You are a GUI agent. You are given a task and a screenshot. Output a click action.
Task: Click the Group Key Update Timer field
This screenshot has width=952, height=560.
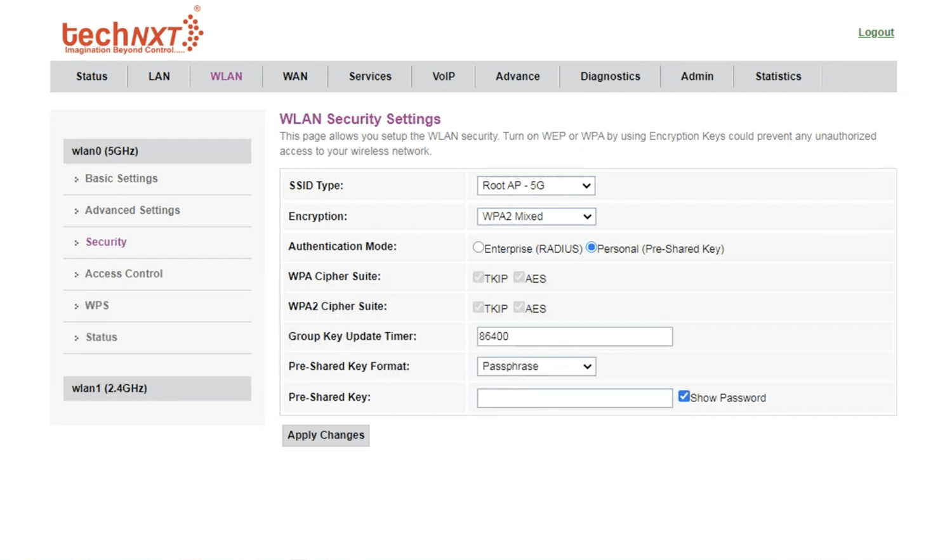pos(574,337)
